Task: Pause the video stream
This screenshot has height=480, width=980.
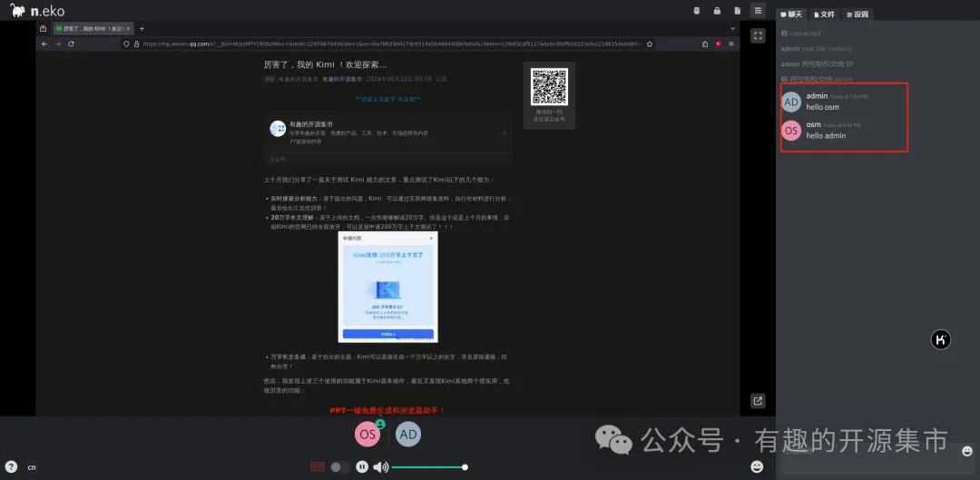Action: [x=362, y=467]
